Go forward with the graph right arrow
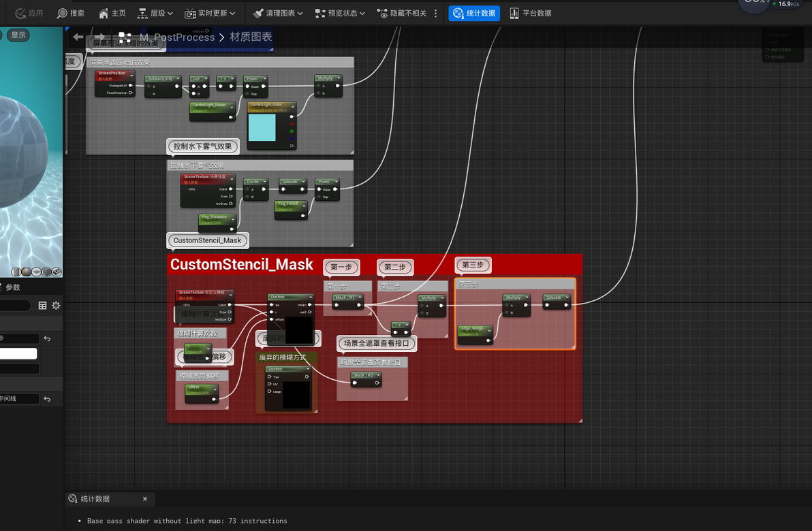This screenshot has width=812, height=531. (101, 37)
